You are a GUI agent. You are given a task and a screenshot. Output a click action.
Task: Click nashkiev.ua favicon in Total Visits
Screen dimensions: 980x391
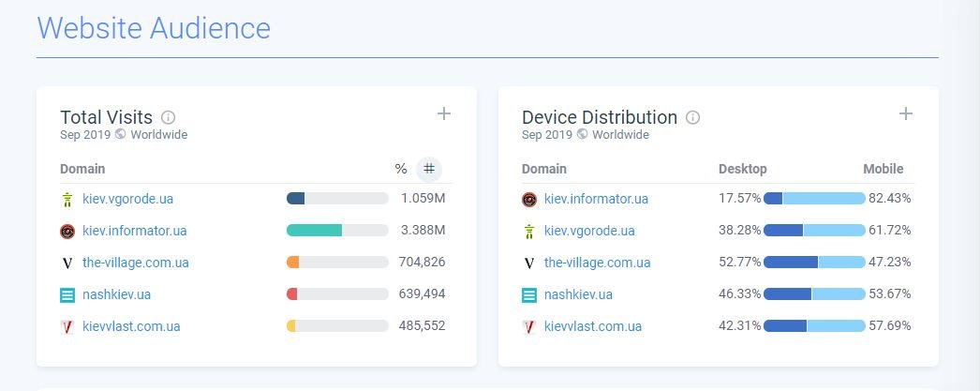click(x=67, y=294)
